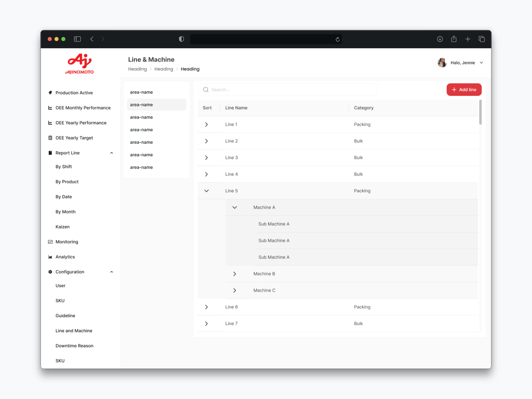This screenshot has width=532, height=399.
Task: Open a new tab with the plus icon
Action: (x=468, y=39)
